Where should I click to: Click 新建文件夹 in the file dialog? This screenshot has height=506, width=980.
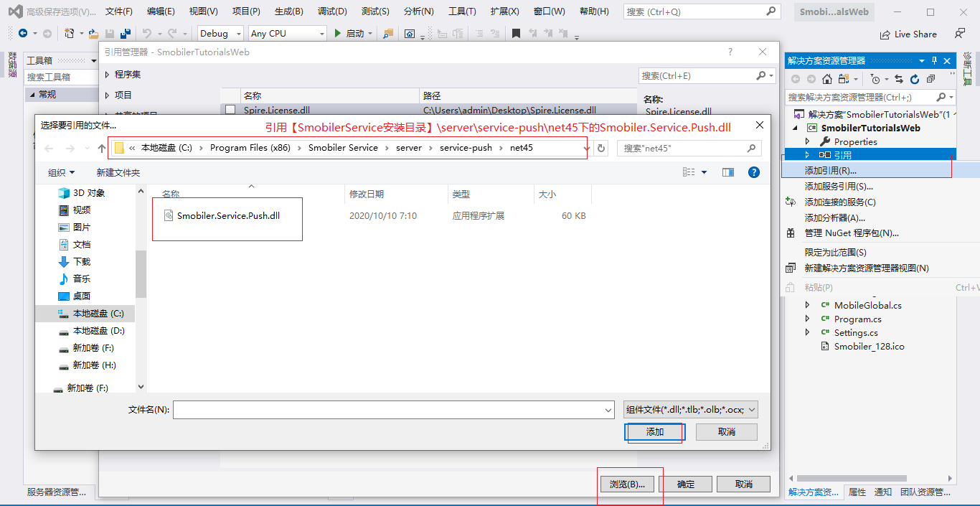(118, 172)
